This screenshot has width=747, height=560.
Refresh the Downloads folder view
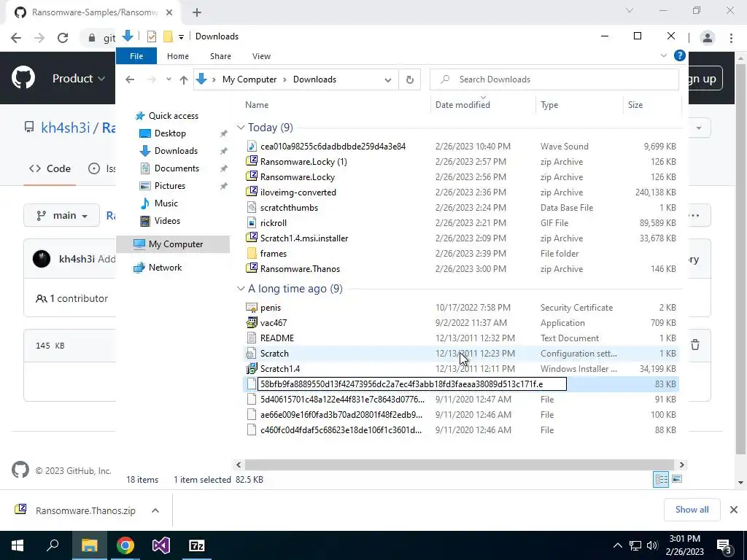[410, 79]
